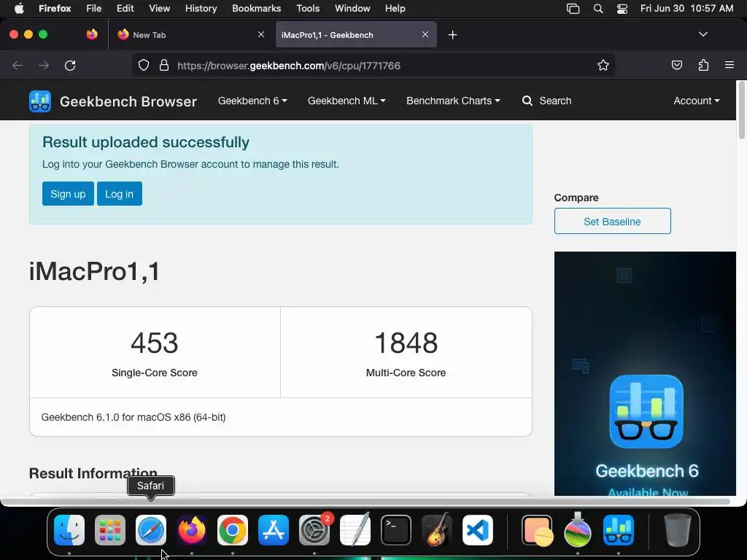Open the Tools menu
The image size is (747, 560).
pos(308,9)
